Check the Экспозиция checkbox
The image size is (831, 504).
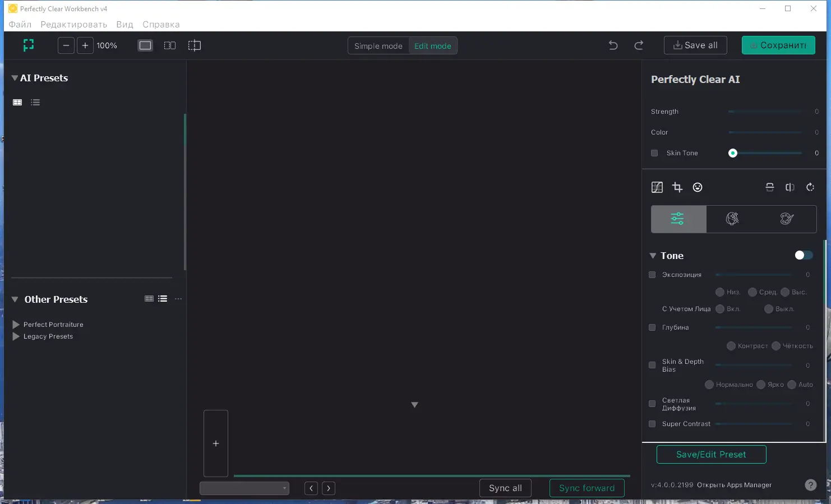652,275
